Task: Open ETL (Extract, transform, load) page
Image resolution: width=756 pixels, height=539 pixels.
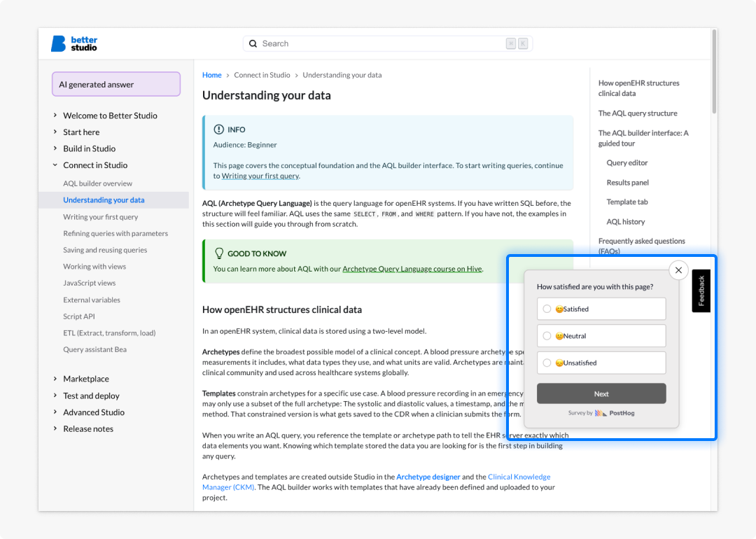Action: point(109,333)
